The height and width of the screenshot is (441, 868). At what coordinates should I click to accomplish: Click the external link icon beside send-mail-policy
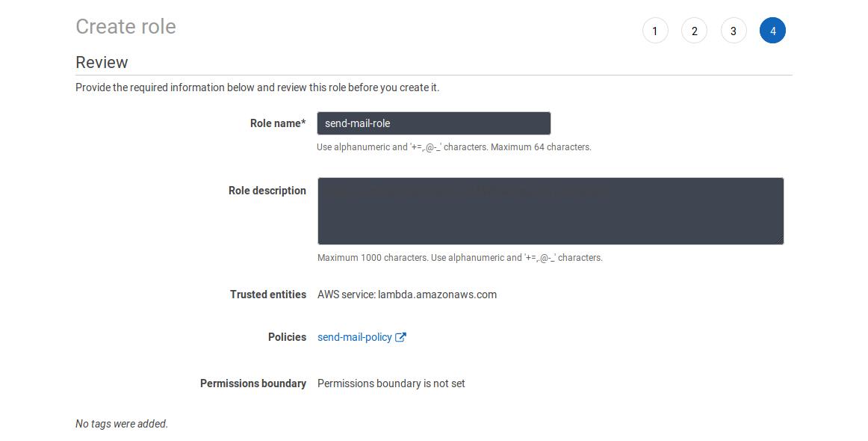(x=401, y=337)
